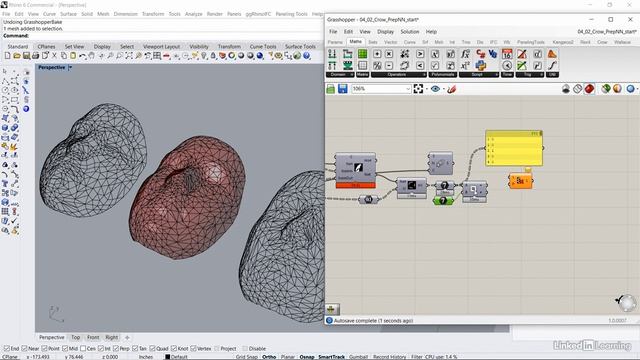
Task: Create a new file in Rhino toolbar
Action: pyautogui.click(x=7, y=56)
